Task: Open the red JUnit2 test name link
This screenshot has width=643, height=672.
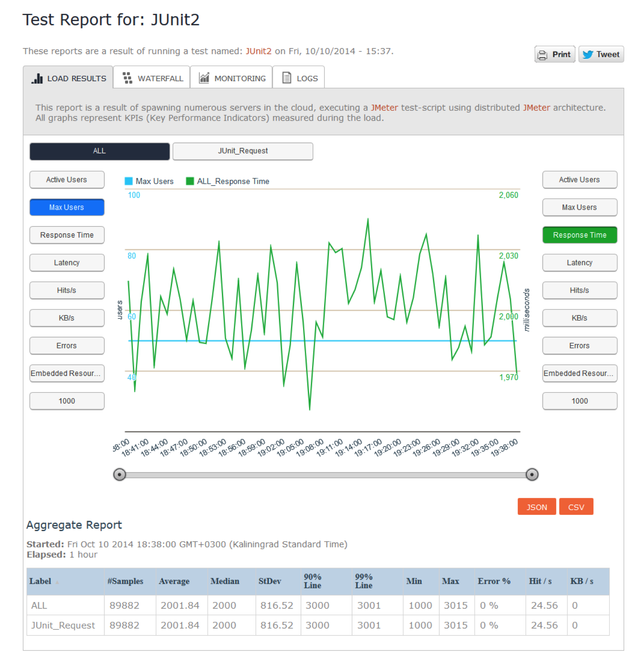Action: pos(258,51)
